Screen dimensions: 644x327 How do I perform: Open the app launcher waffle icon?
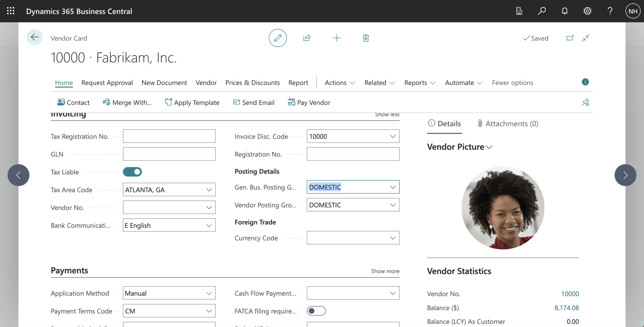pyautogui.click(x=11, y=11)
